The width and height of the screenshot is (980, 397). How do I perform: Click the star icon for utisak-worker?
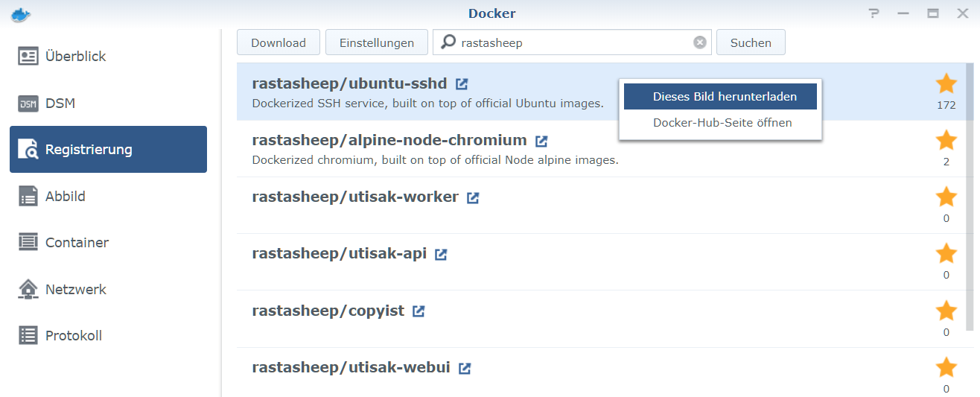946,197
